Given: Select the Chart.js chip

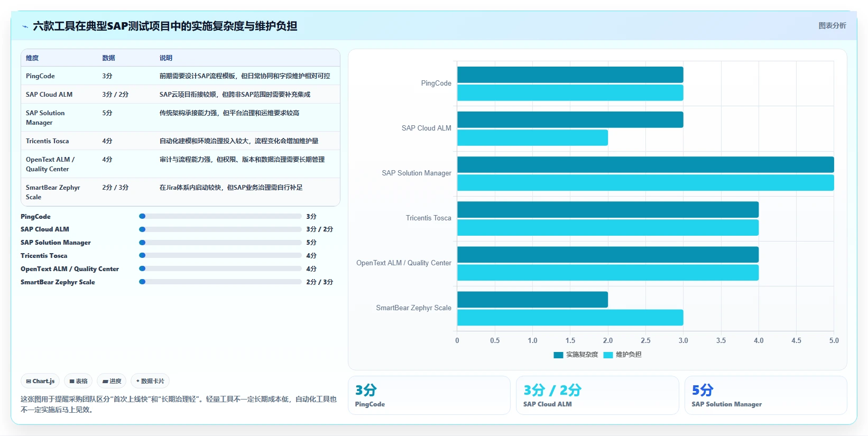Looking at the screenshot, I should tap(40, 381).
